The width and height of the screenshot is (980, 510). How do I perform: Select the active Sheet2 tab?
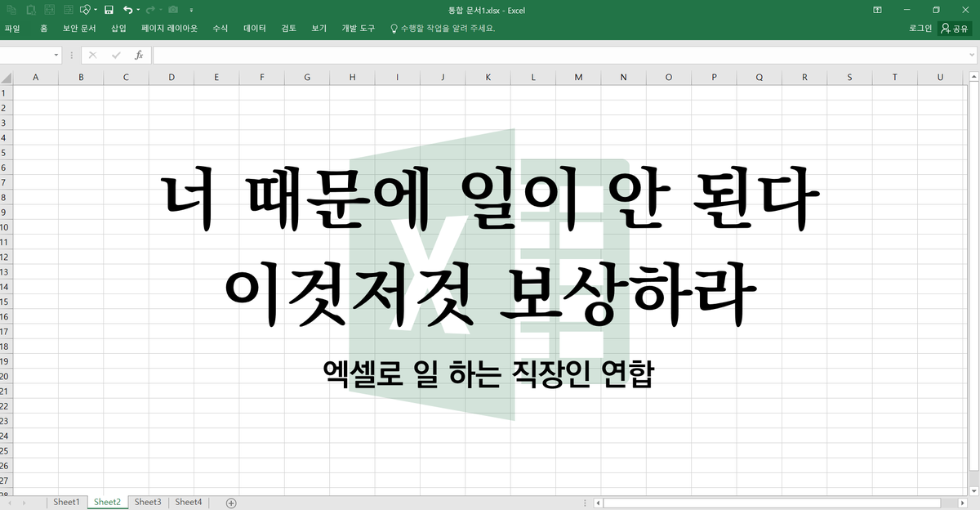(x=107, y=502)
